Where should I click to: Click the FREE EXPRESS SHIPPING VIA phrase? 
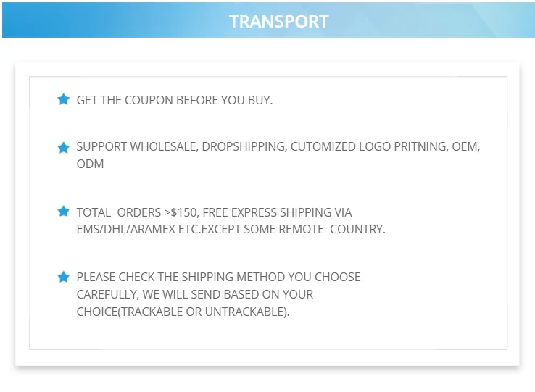(x=277, y=212)
